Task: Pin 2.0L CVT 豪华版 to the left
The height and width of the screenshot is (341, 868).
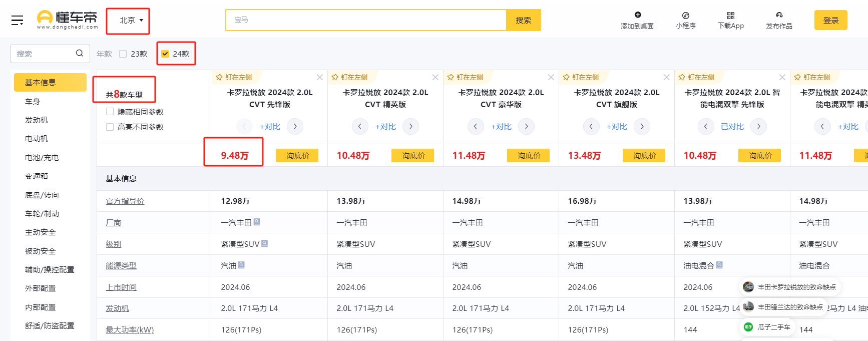Action: [x=465, y=77]
